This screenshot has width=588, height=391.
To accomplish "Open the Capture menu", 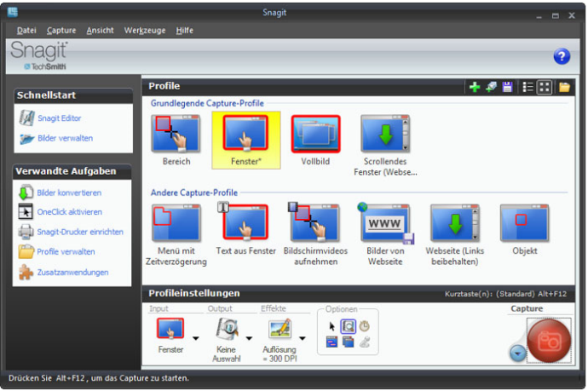I will click(x=61, y=31).
